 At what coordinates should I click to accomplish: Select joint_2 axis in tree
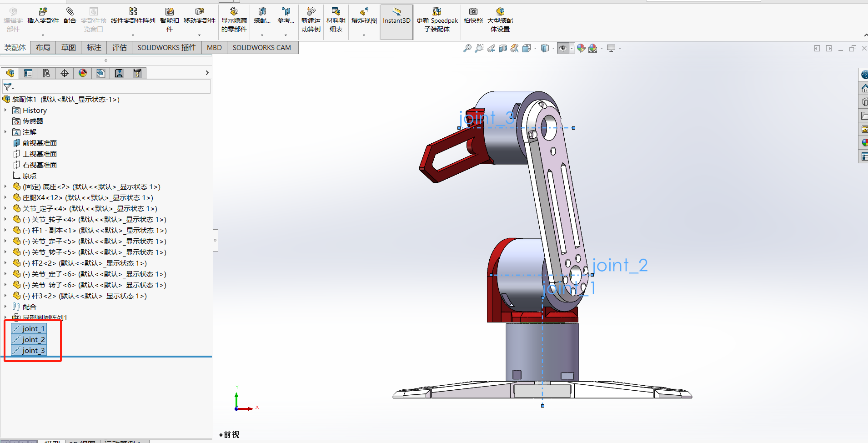point(29,339)
